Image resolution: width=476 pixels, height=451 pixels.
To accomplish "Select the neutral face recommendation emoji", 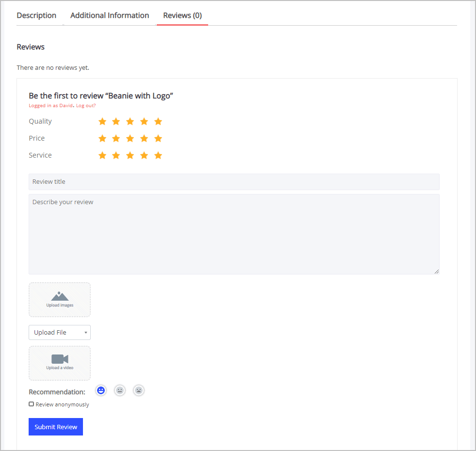I will click(119, 390).
